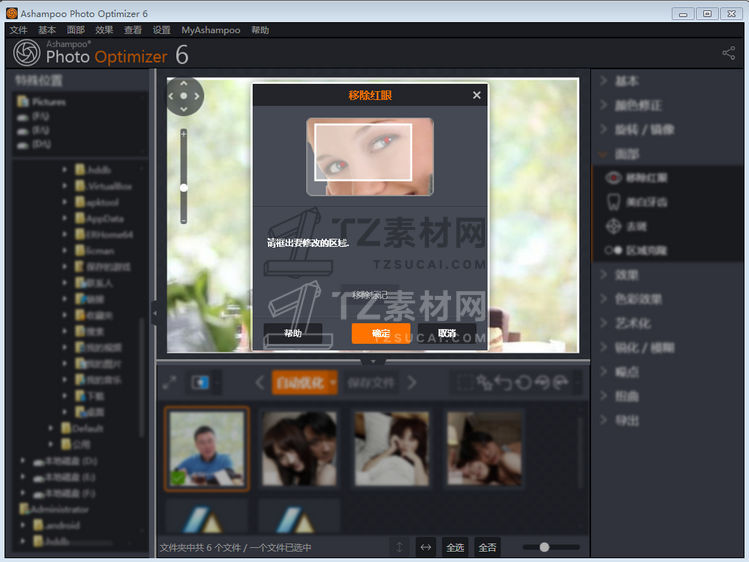Toggle the switch icon at the bottom of 面部 section
Image resolution: width=749 pixels, height=562 pixels.
point(613,250)
